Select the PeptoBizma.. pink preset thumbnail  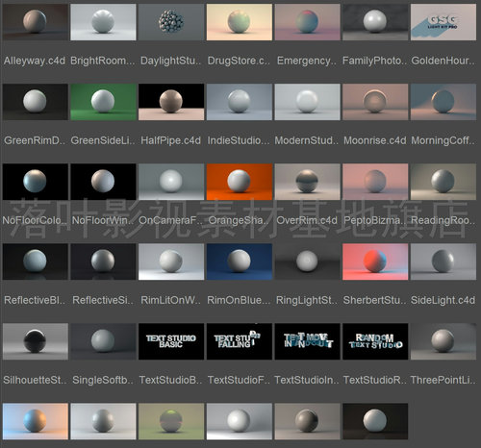click(x=375, y=182)
